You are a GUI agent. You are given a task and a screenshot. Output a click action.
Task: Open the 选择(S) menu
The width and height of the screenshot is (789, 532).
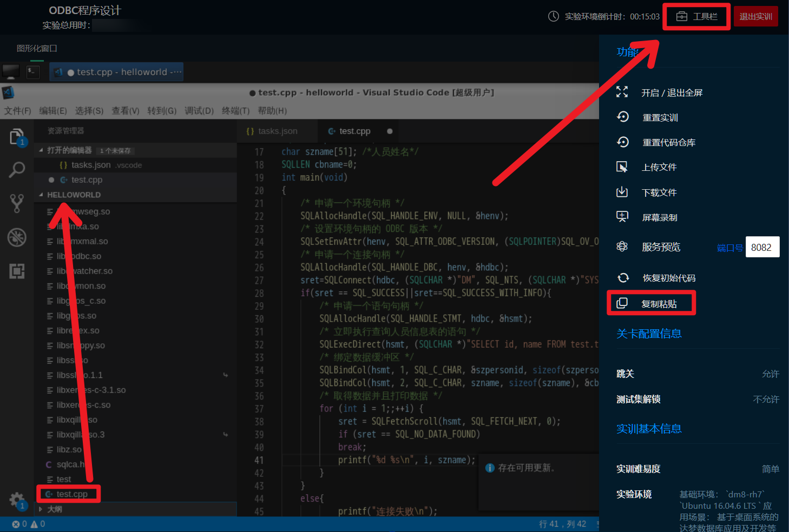pos(89,111)
